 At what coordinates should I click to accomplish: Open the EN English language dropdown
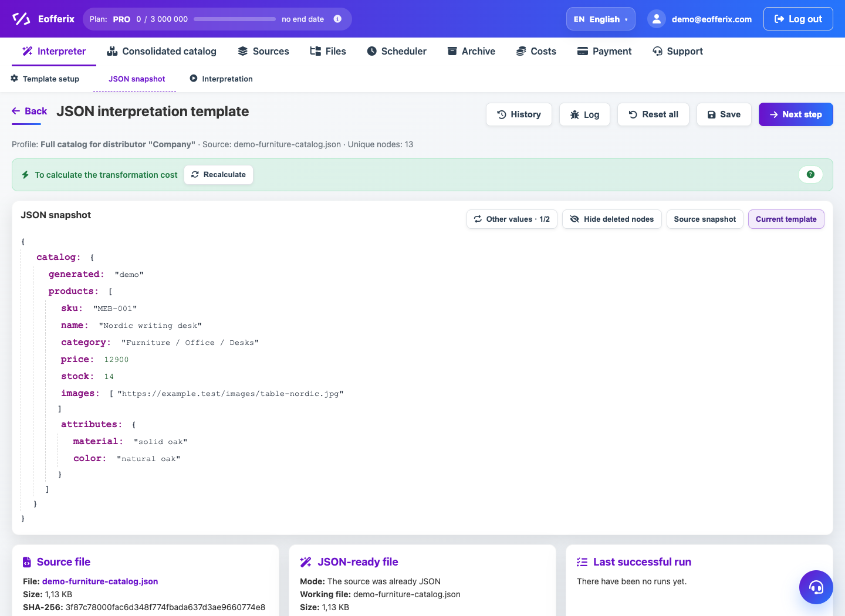pos(601,19)
